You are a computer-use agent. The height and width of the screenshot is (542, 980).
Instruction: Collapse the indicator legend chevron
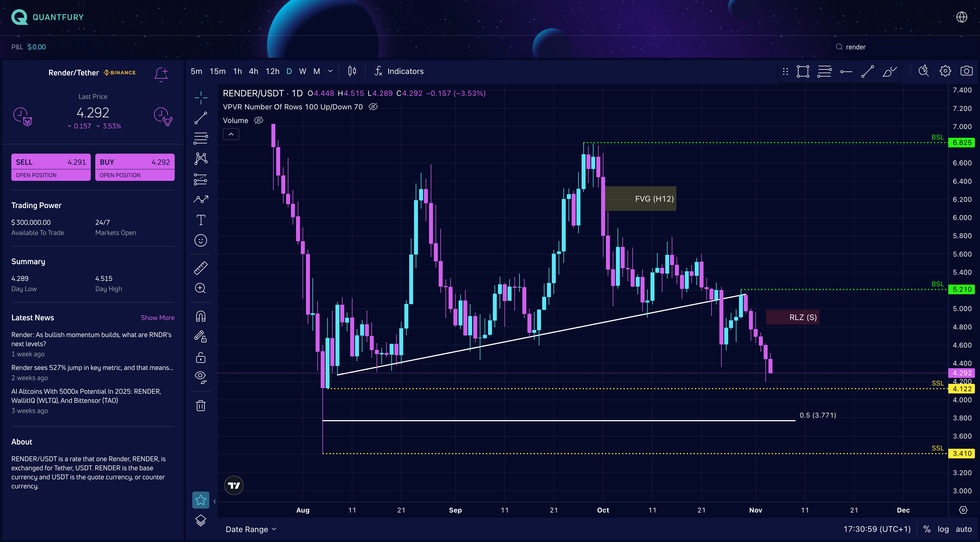(x=231, y=134)
